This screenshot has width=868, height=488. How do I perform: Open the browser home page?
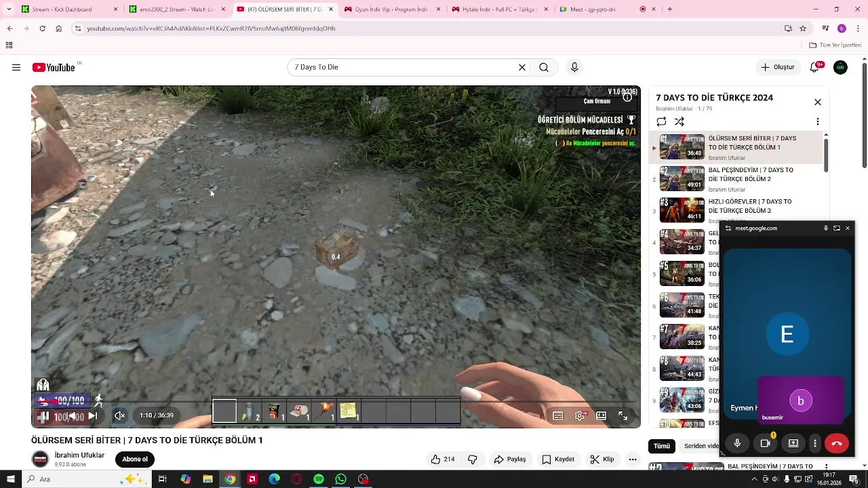(59, 28)
